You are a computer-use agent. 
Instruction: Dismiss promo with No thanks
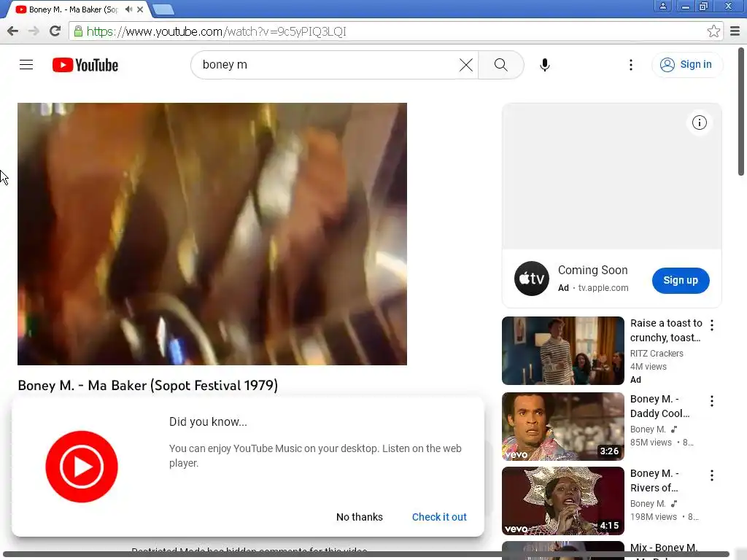click(x=359, y=517)
